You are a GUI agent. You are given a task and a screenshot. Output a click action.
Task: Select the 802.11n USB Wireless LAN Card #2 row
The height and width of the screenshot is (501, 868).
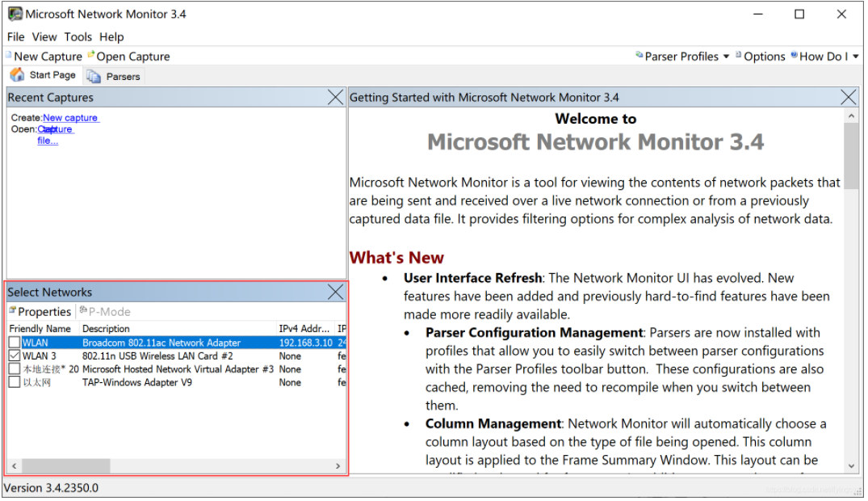click(177, 356)
